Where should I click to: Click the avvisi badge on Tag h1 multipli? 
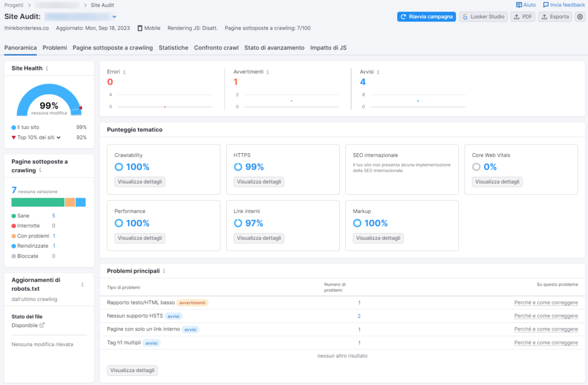(151, 343)
